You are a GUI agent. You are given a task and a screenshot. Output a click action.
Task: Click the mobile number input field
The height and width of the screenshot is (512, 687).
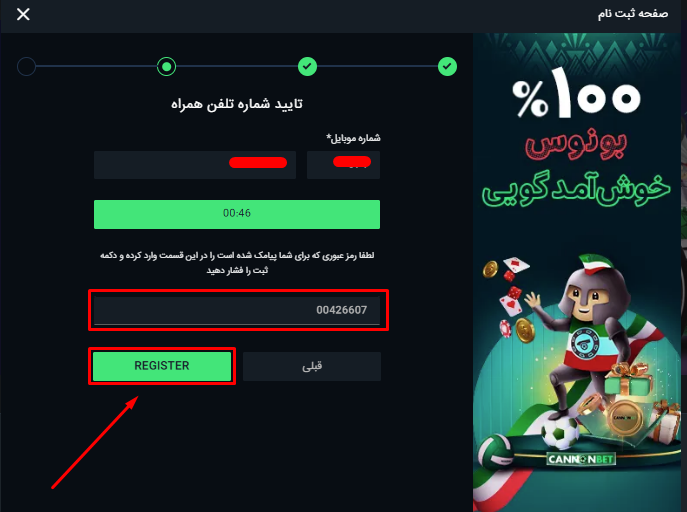pos(195,165)
